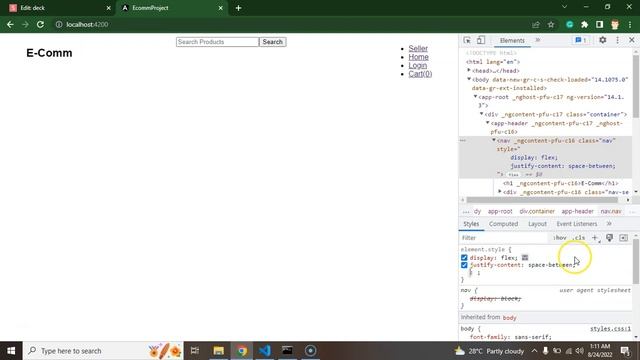Open Visual Studio Code from the taskbar
The width and height of the screenshot is (640, 360).
(x=264, y=351)
